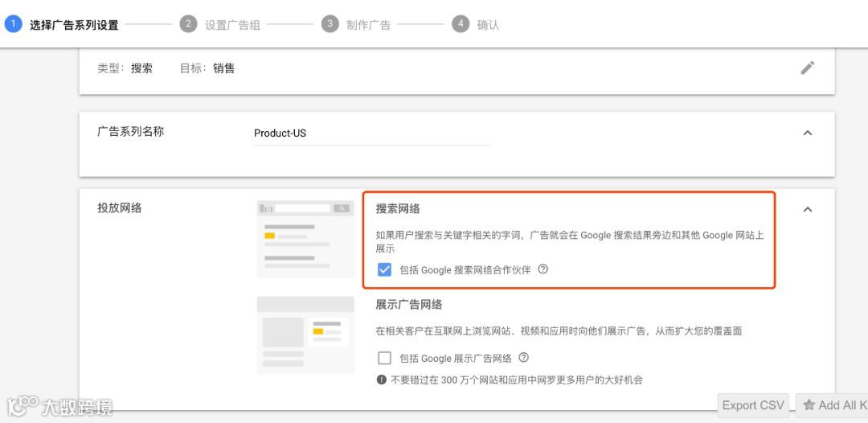Click the 类型: 搜索 text
Image resolution: width=868 pixels, height=423 pixels.
click(125, 68)
